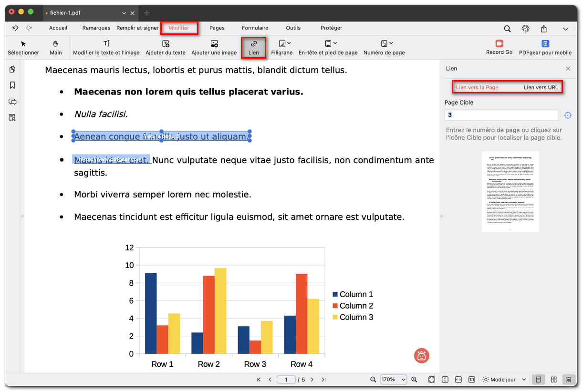Click the target page locator icon
Image resolution: width=583 pixels, height=392 pixels.
567,115
